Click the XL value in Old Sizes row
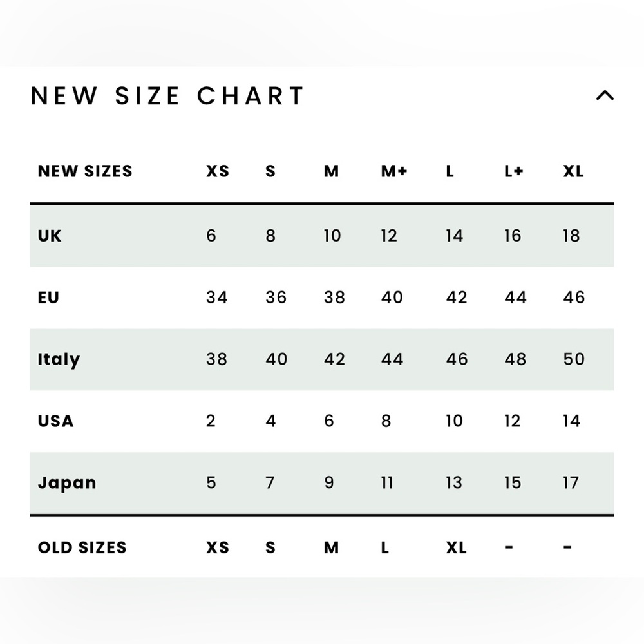Image resolution: width=644 pixels, height=644 pixels. click(x=456, y=547)
